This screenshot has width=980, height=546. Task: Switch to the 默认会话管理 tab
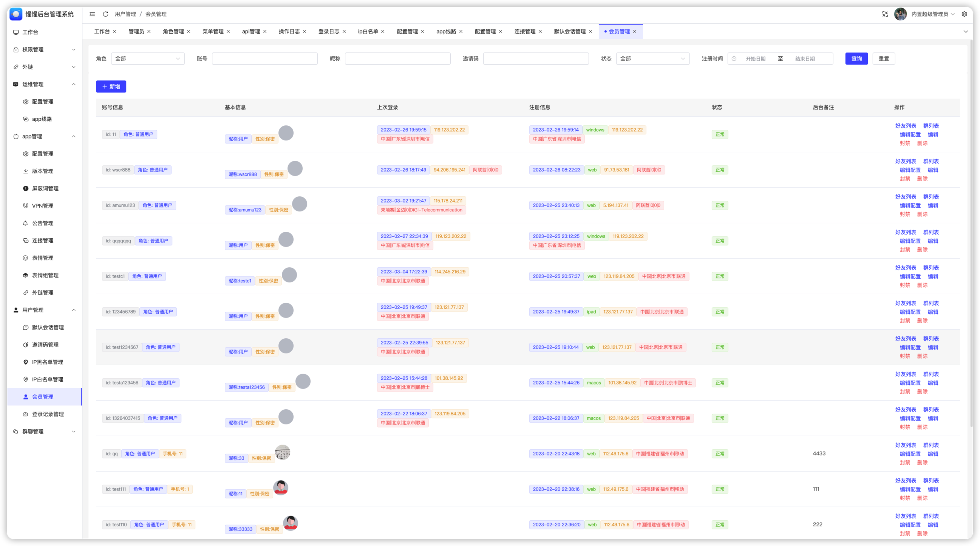pos(569,32)
